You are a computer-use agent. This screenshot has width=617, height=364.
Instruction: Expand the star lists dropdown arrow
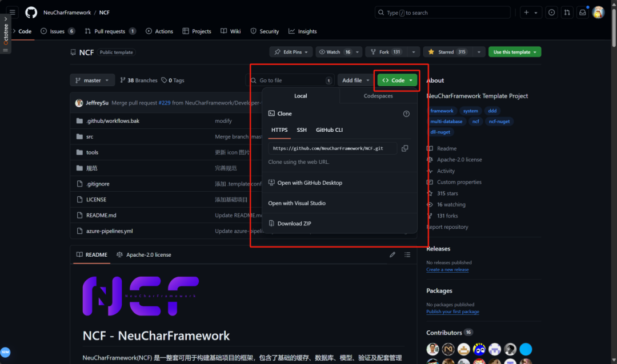click(x=479, y=52)
